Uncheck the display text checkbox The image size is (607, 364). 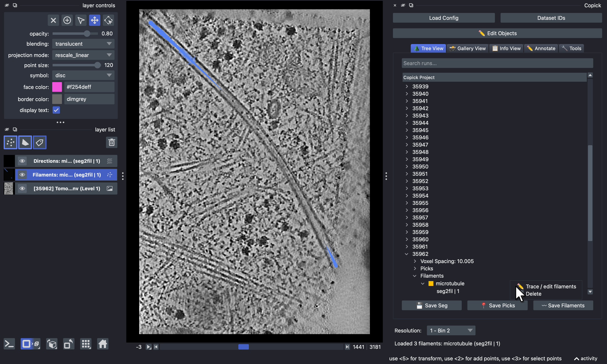point(56,110)
